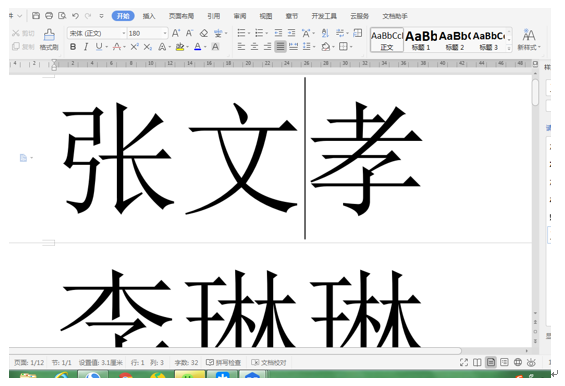
Task: Open the 视图 (View) tab
Action: pyautogui.click(x=266, y=16)
